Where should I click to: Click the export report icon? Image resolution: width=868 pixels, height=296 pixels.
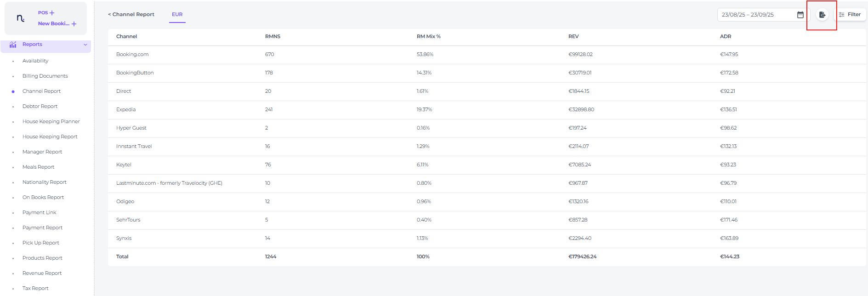point(822,15)
